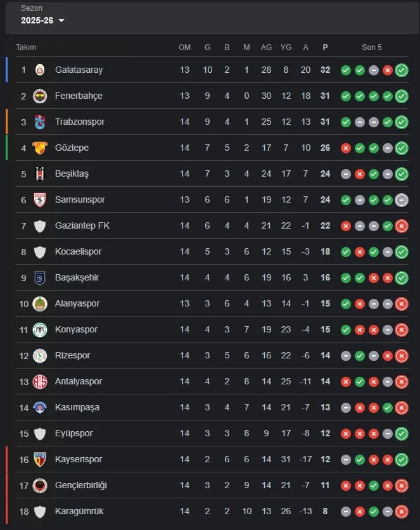Open the Başakşehir team link
The width and height of the screenshot is (420, 530).
pyautogui.click(x=77, y=277)
